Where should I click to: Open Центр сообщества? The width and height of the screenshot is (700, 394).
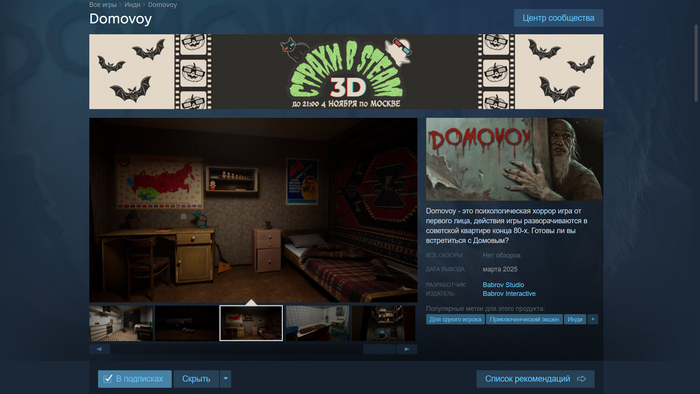558,18
